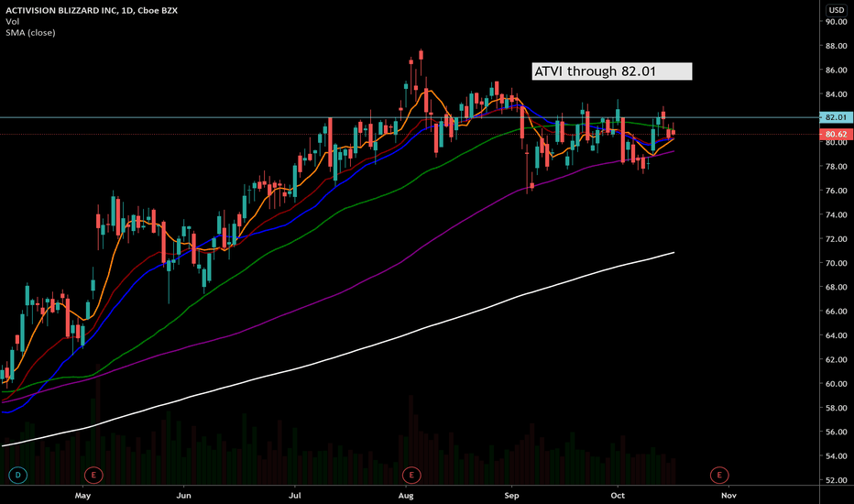Click the 58.00 price axis label
Viewport: 854px width, 504px height.
[836, 408]
